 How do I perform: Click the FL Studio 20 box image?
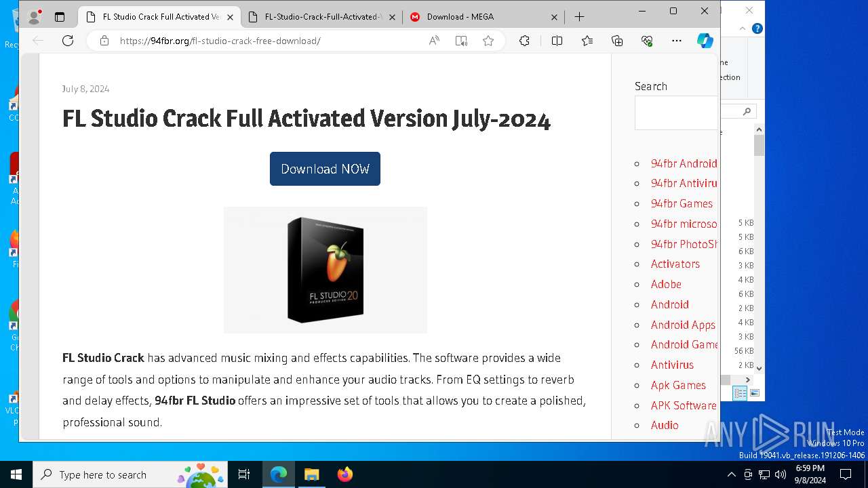click(325, 270)
